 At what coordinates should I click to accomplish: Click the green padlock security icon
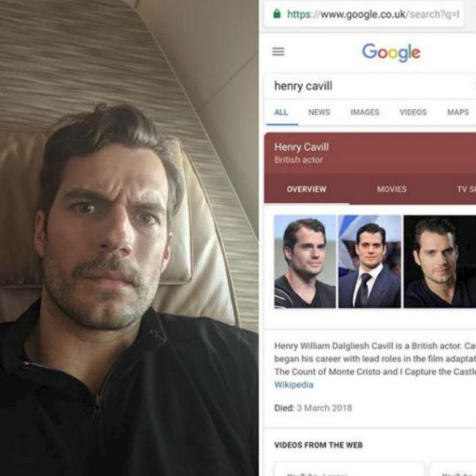coord(276,13)
